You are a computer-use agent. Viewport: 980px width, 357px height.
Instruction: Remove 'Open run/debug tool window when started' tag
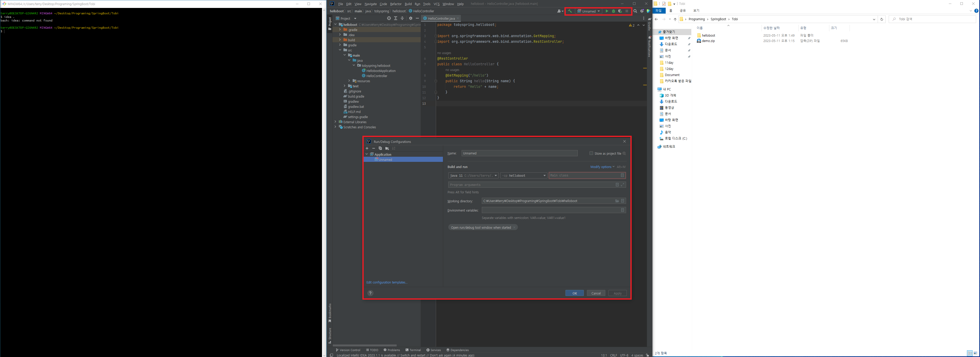(514, 227)
